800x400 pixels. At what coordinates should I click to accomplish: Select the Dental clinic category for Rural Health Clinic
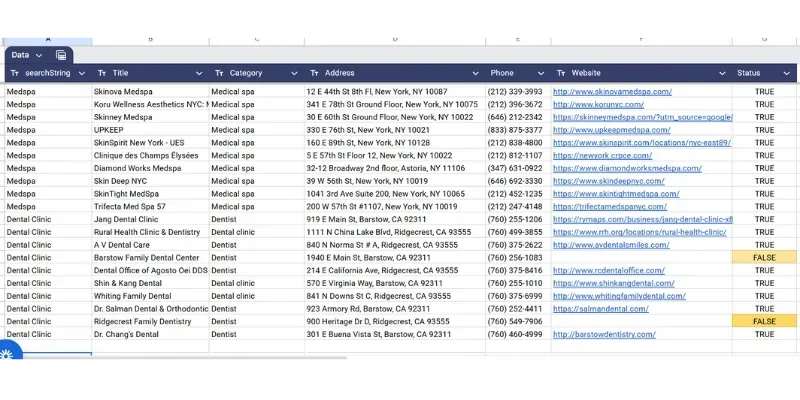[x=257, y=233]
